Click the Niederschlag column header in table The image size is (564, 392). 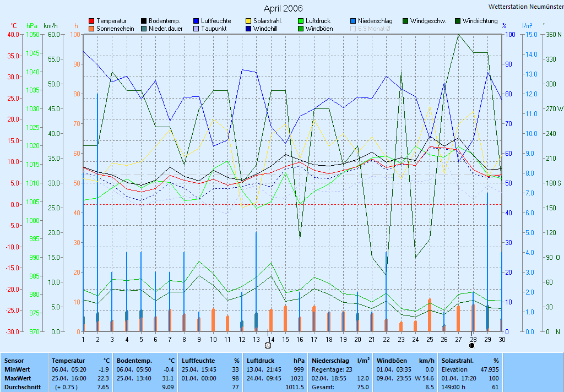click(330, 361)
